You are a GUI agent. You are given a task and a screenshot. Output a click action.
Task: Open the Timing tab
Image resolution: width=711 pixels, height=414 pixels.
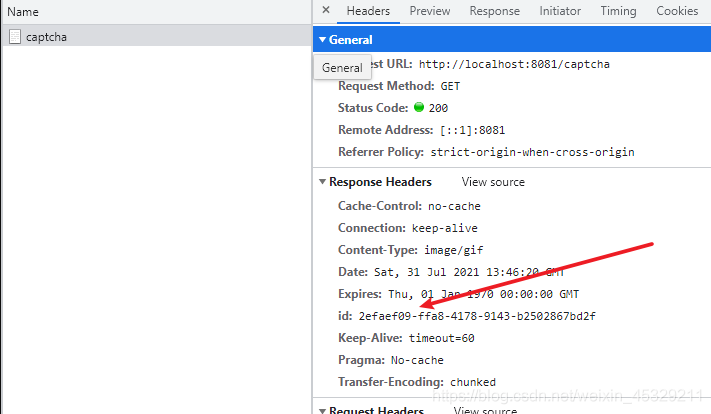tap(618, 11)
